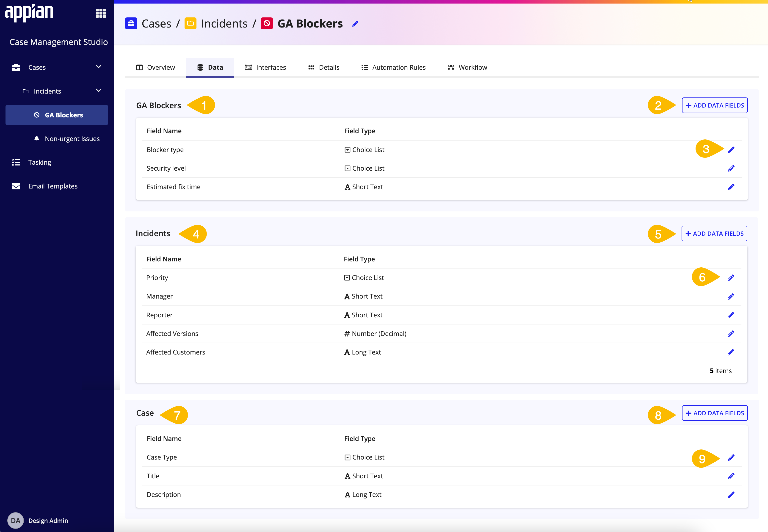Select the Affected Customers field name
Image resolution: width=768 pixels, height=532 pixels.
point(176,352)
